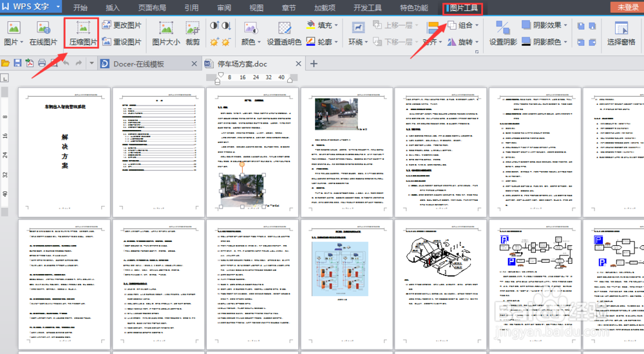Insert an online picture via 在线图片
The width and height of the screenshot is (644, 354).
click(43, 33)
